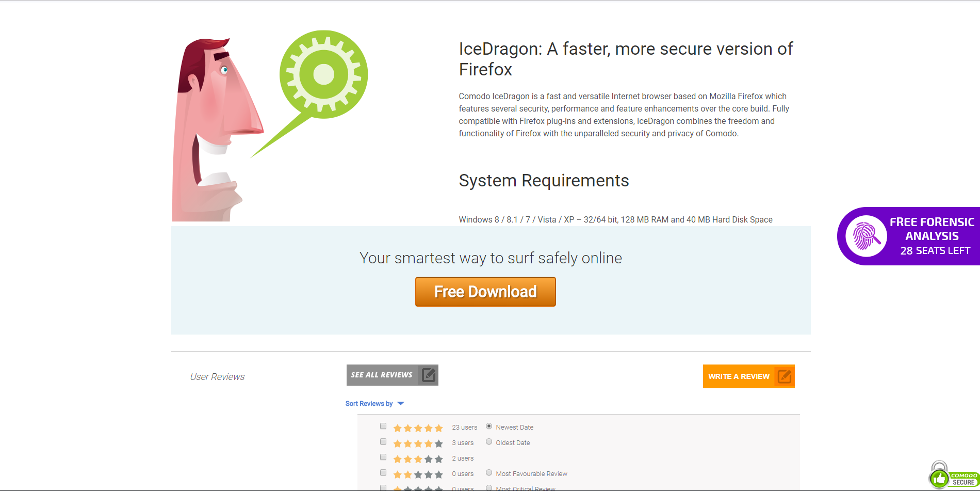Click edit icon on See All Reviews
Image resolution: width=980 pixels, height=491 pixels.
(429, 375)
